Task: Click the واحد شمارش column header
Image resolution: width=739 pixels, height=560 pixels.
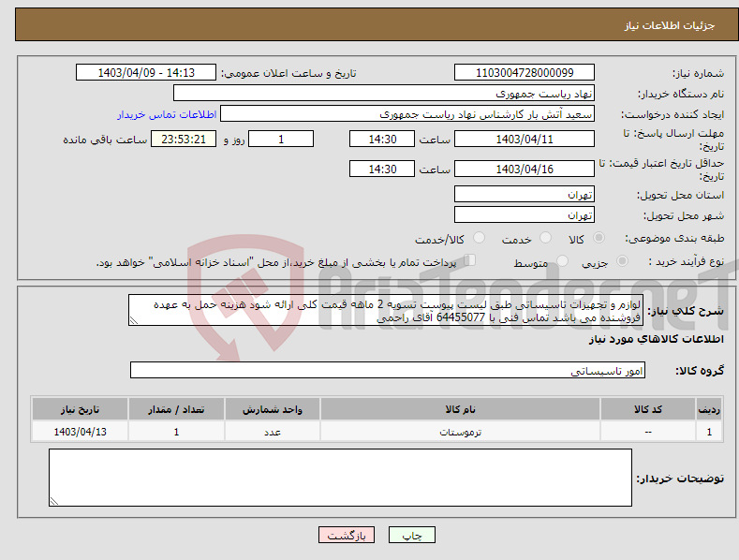Action: tap(273, 409)
